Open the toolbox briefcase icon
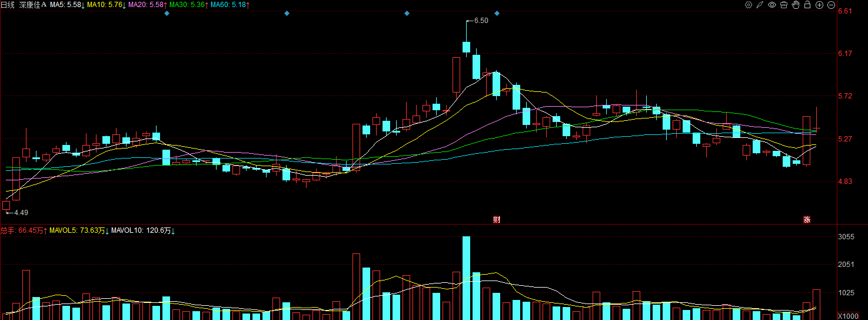This screenshot has height=320, width=868. [784, 5]
